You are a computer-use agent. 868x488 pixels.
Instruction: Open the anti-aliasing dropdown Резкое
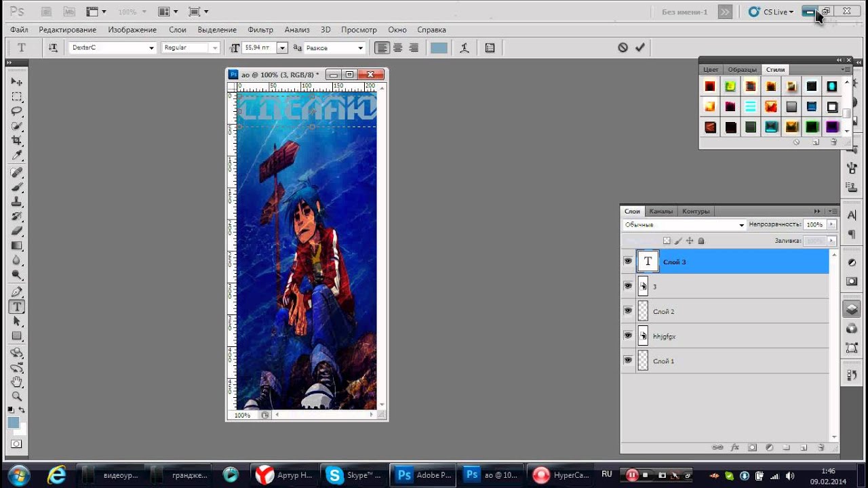click(360, 47)
